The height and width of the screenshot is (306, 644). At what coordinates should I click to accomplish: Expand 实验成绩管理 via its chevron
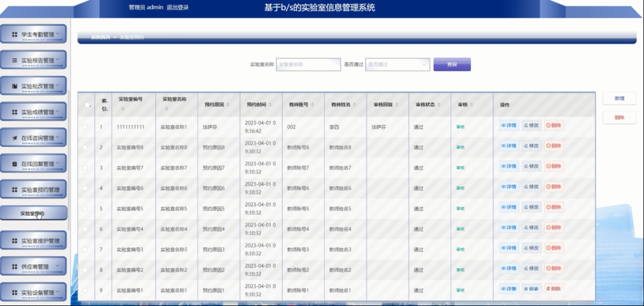pos(58,112)
